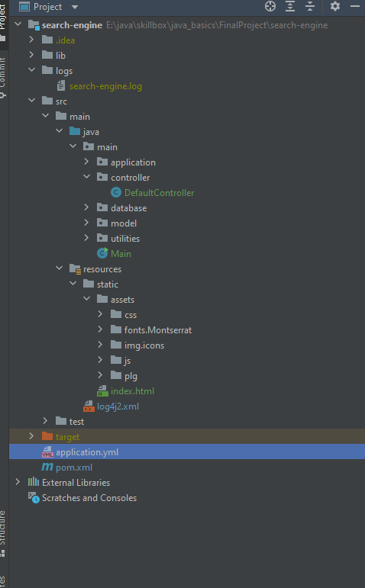Collapse the resources folder arrow
Image resolution: width=365 pixels, height=588 pixels.
tap(59, 268)
